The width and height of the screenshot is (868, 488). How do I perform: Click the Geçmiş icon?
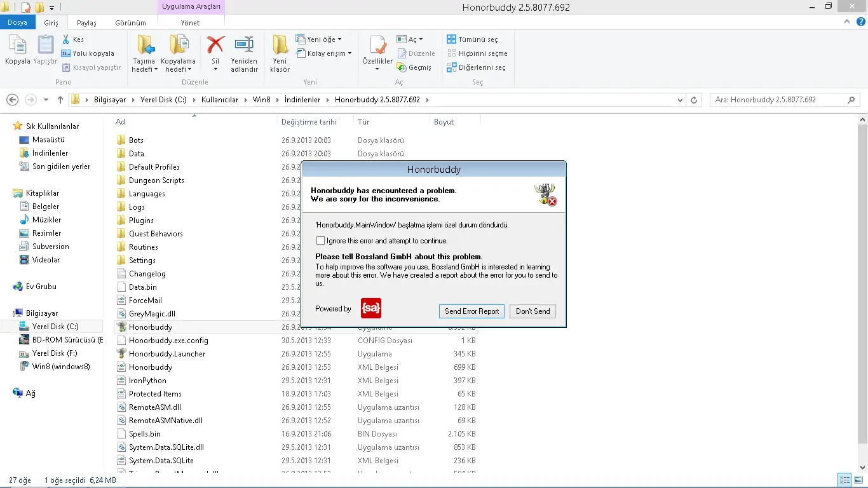402,67
